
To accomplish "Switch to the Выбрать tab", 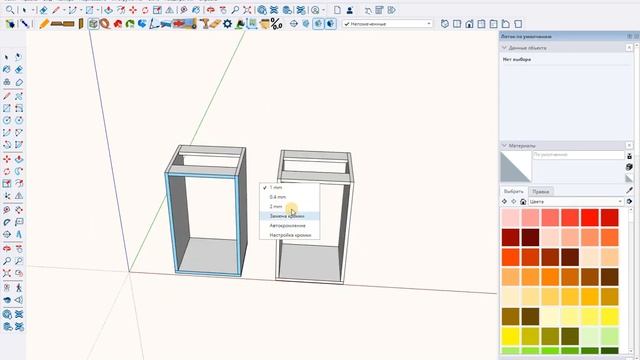I will click(513, 191).
